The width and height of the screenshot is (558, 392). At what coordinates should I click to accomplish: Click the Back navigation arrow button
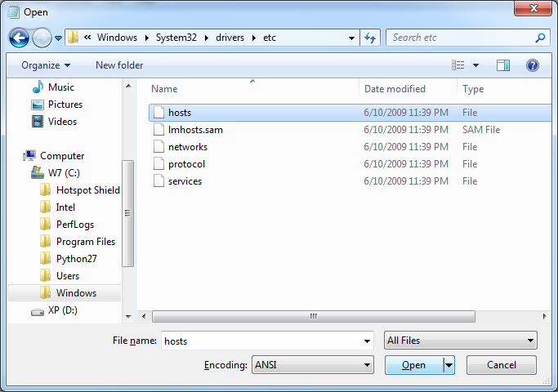point(20,38)
